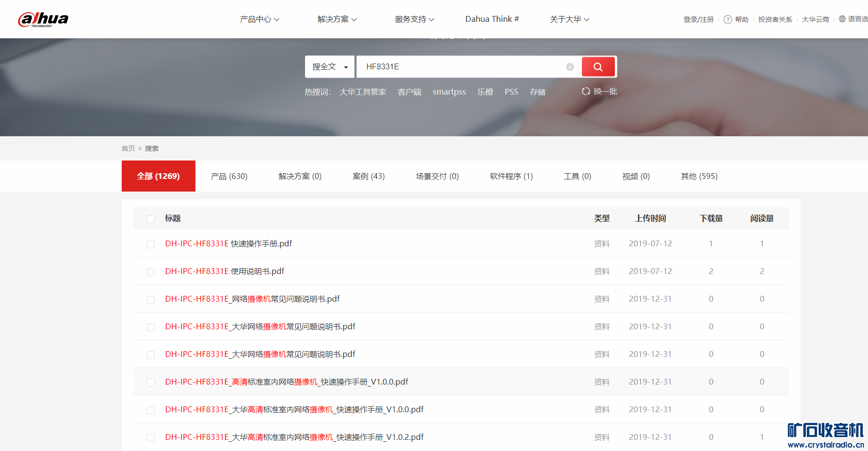Click the 下载量 column header

[711, 218]
